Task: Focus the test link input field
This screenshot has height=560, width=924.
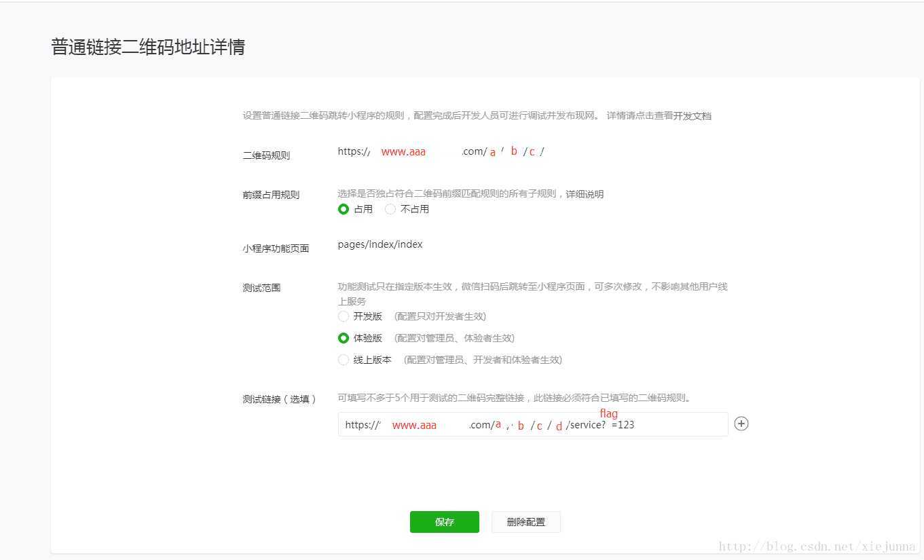Action: (x=533, y=424)
